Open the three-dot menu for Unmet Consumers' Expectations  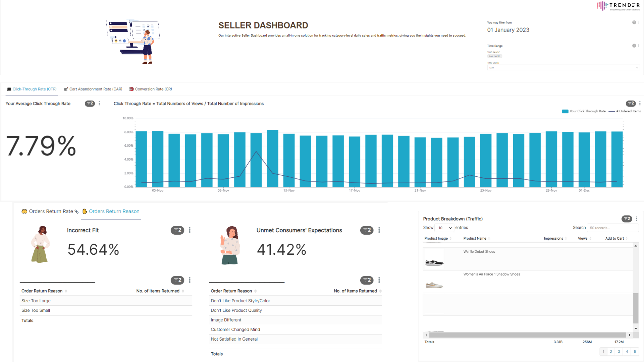[379, 230]
